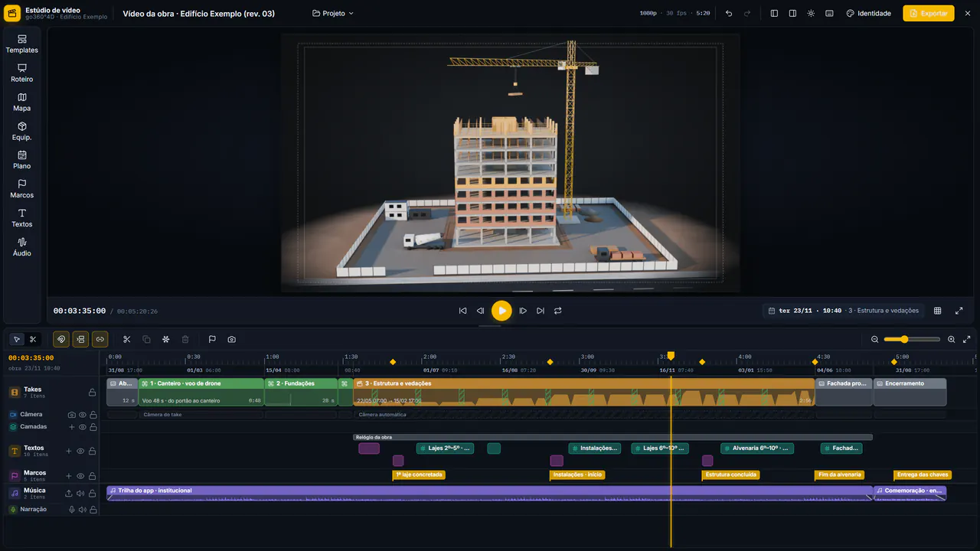Image resolution: width=980 pixels, height=551 pixels.
Task: Select the 'Alvenaria 6º–10º' text clip
Action: click(757, 448)
